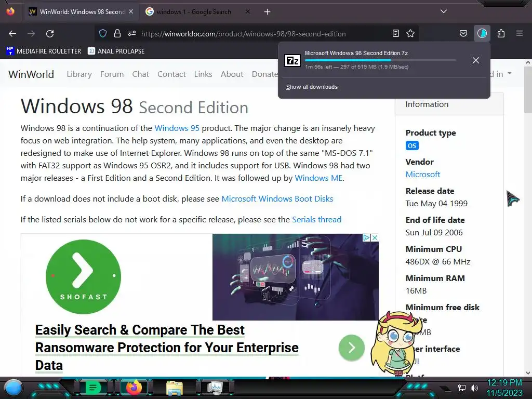Open site permissions icon in address bar

click(x=132, y=33)
